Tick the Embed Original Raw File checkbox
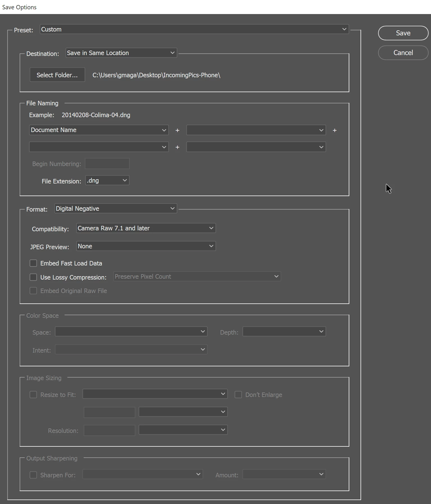Image resolution: width=431 pixels, height=504 pixels. [33, 291]
